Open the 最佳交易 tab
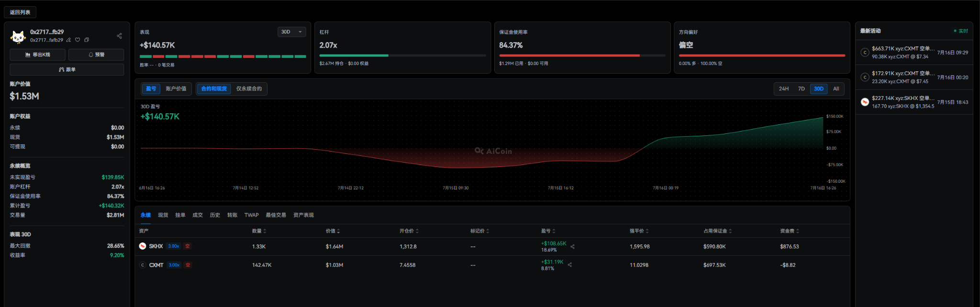Viewport: 980px width, 307px height. [x=276, y=215]
